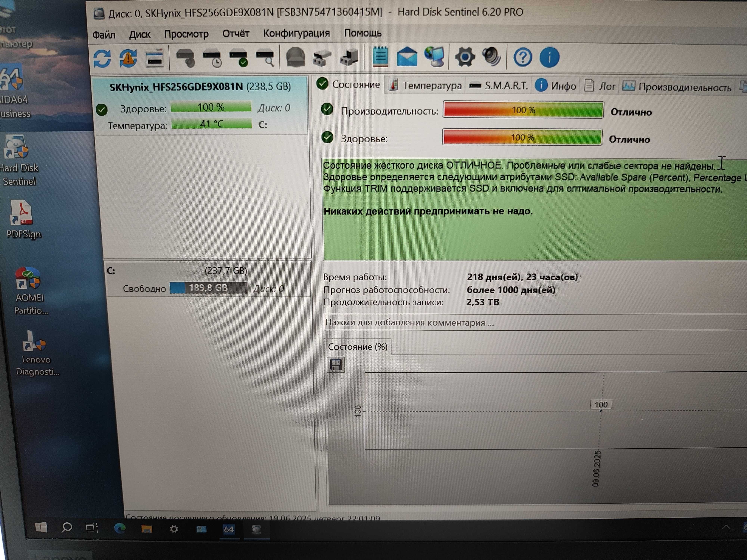Click the speaker sound toolbar icon
Viewport: 747px width, 560px height.
pyautogui.click(x=491, y=57)
